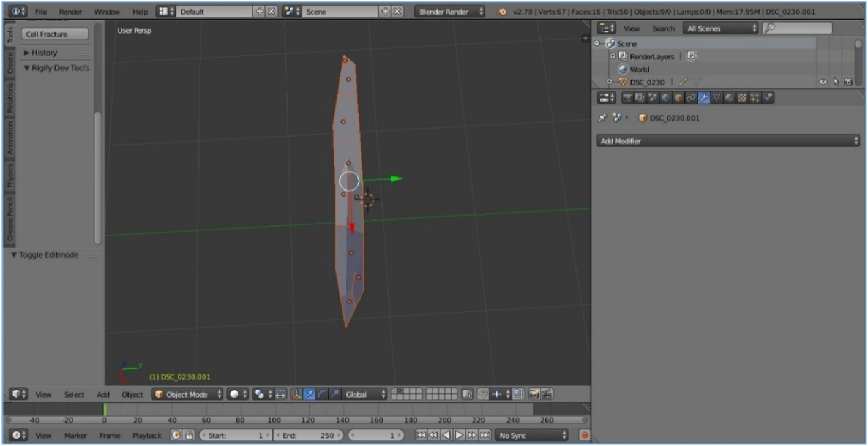Open the Physics properties tab

[x=768, y=98]
